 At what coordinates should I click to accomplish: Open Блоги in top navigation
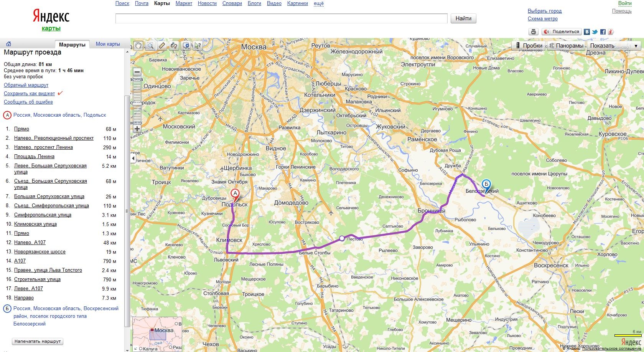pyautogui.click(x=254, y=3)
